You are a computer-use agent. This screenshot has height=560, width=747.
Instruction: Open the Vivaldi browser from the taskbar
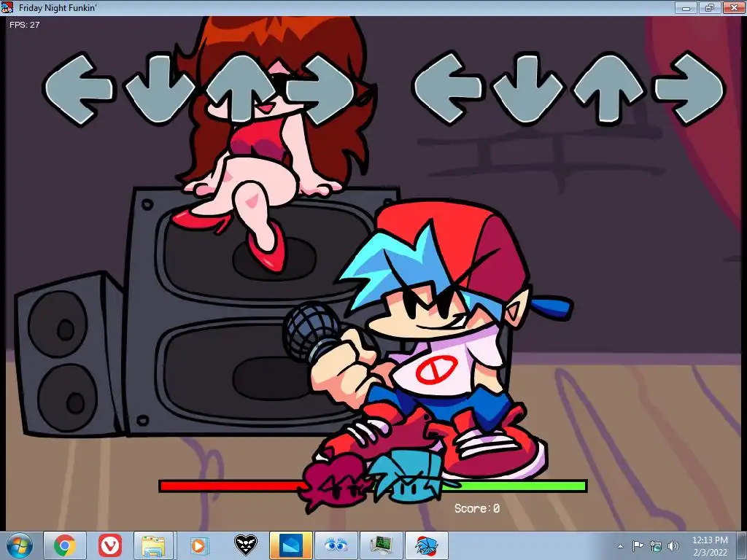[x=110, y=545]
